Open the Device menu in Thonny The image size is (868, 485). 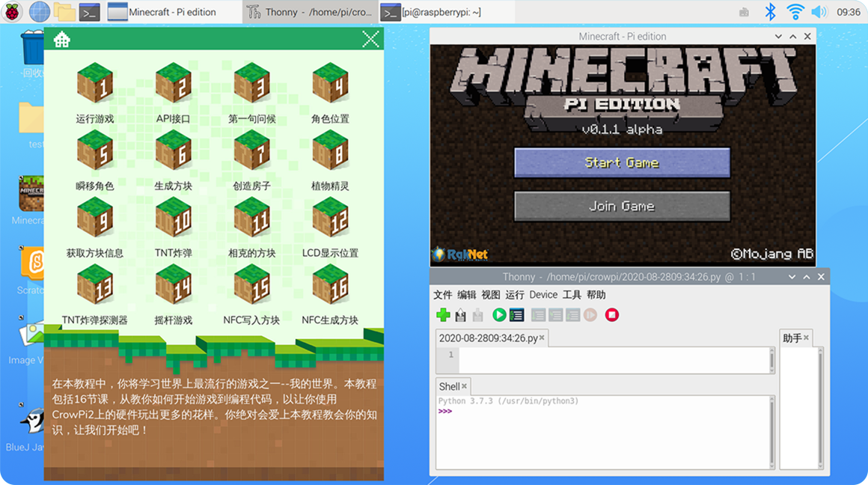[543, 295]
